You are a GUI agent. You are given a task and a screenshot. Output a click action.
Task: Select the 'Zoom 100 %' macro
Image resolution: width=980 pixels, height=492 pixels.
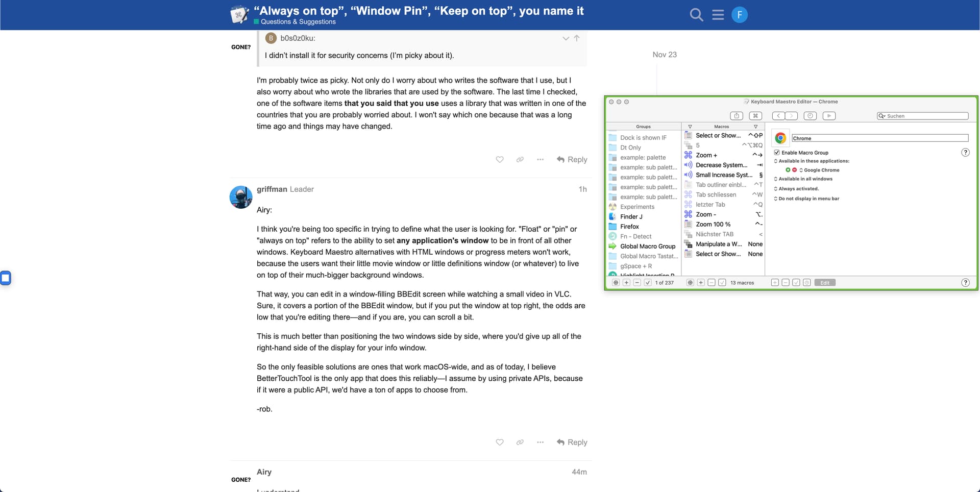click(x=713, y=224)
